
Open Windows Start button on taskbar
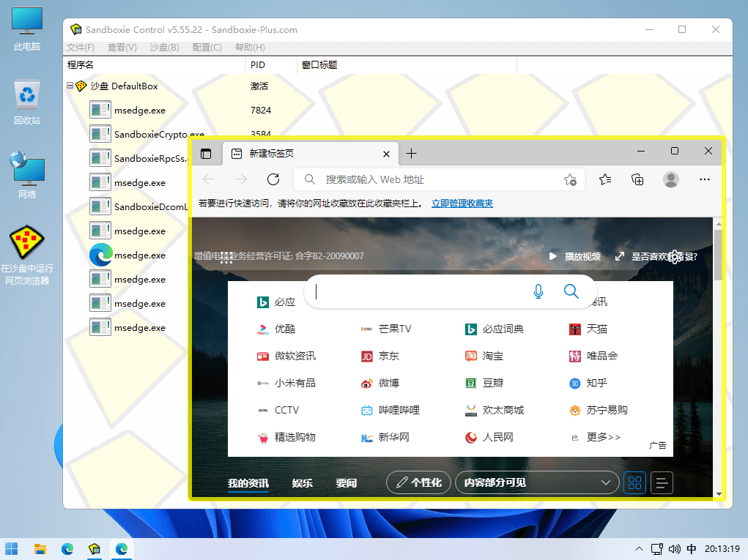coord(12,549)
